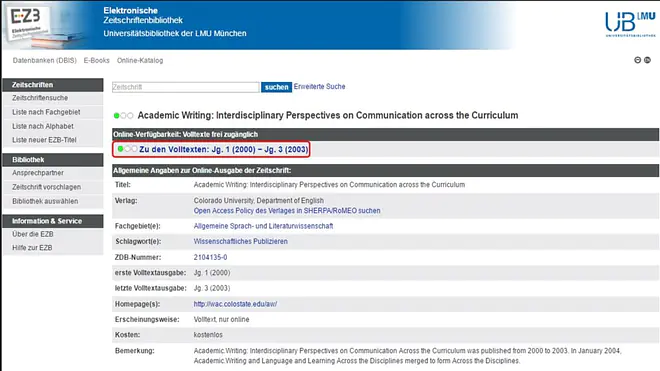Click the journal title heading 'Academic Writing: Interdisciplinary...'
Image resolution: width=660 pixels, height=371 pixels.
coord(328,115)
